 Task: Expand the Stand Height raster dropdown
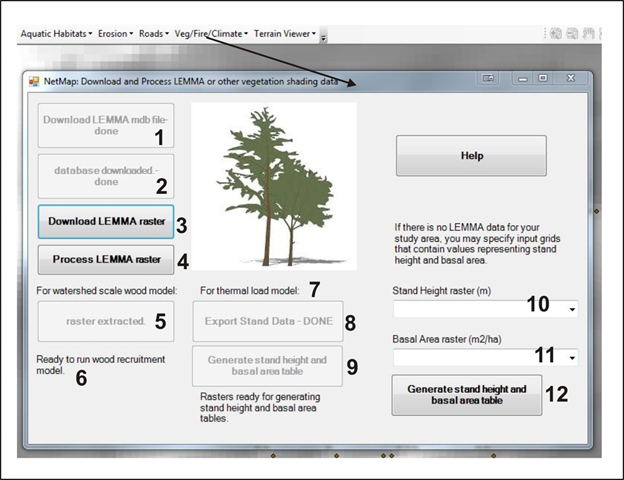[571, 311]
